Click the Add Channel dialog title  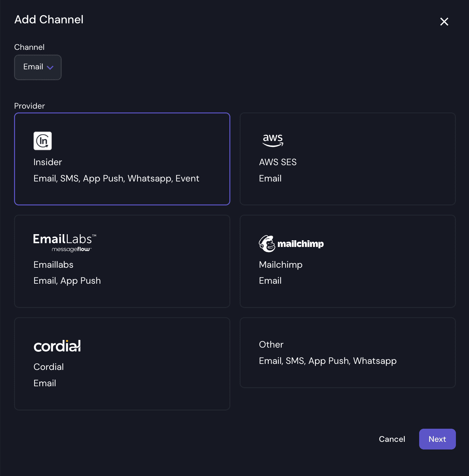pos(49,19)
